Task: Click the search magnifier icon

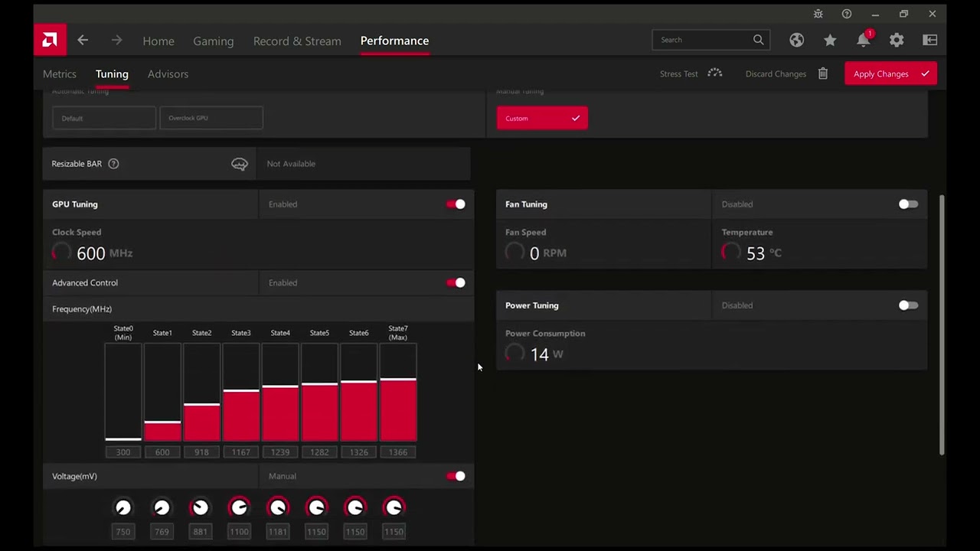Action: (x=758, y=40)
